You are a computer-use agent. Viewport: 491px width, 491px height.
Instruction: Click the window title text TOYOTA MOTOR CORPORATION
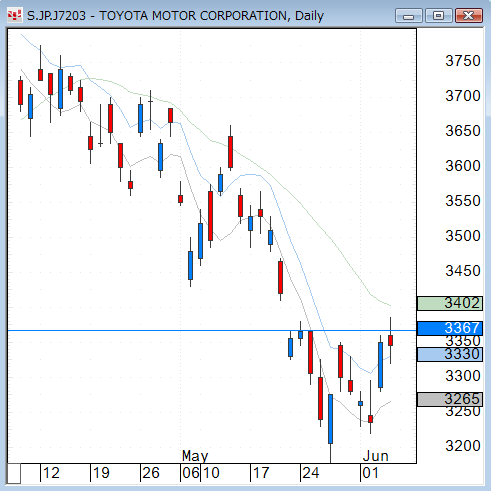click(193, 16)
